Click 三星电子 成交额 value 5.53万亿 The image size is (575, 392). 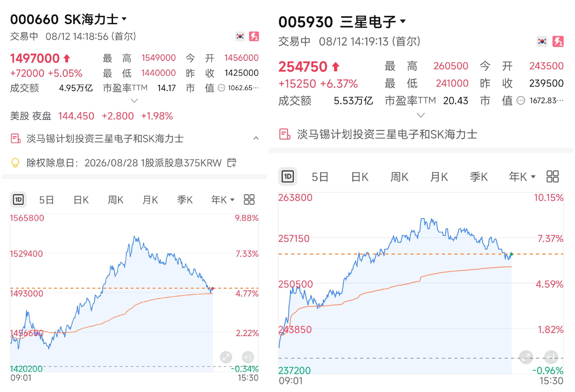pos(353,101)
